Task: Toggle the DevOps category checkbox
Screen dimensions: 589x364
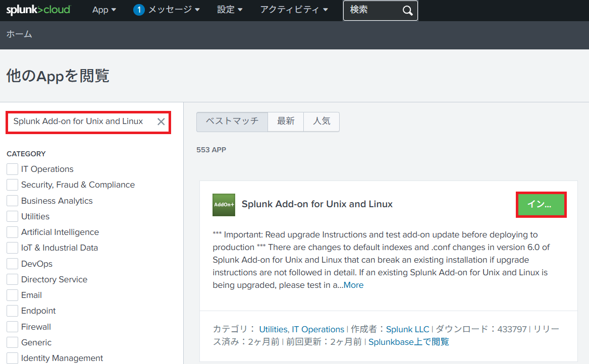Action: (x=13, y=264)
